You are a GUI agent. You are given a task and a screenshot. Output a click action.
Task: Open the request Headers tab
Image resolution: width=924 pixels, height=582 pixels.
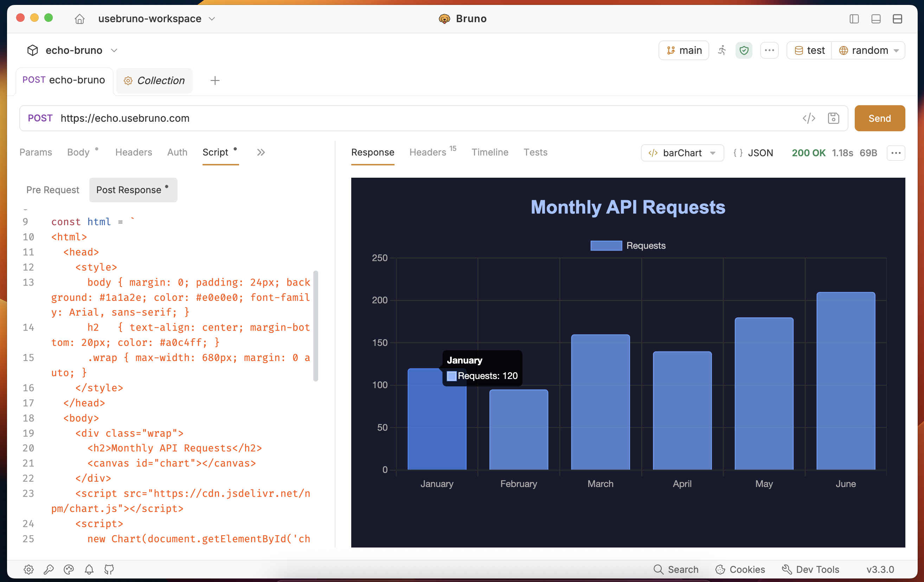point(134,152)
